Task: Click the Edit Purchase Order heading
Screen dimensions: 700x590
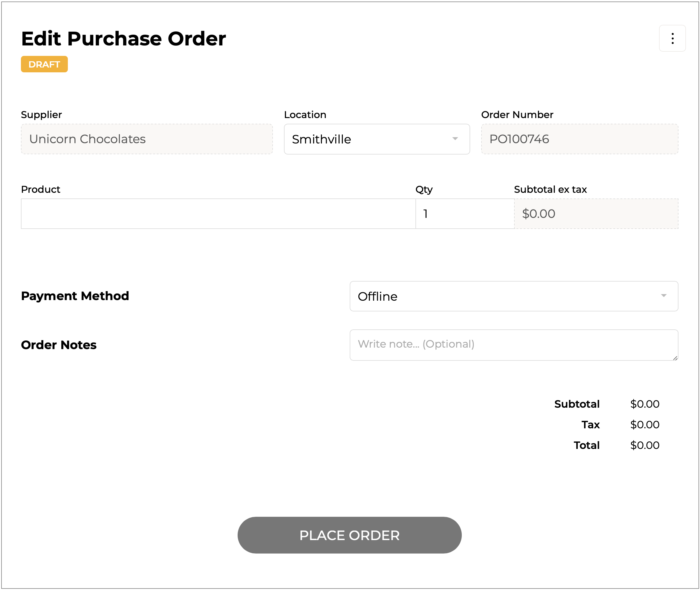Action: [x=123, y=39]
